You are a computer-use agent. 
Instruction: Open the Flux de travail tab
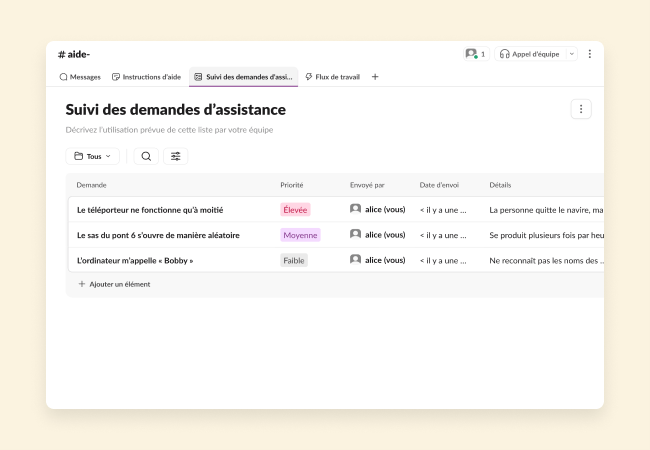click(x=334, y=76)
